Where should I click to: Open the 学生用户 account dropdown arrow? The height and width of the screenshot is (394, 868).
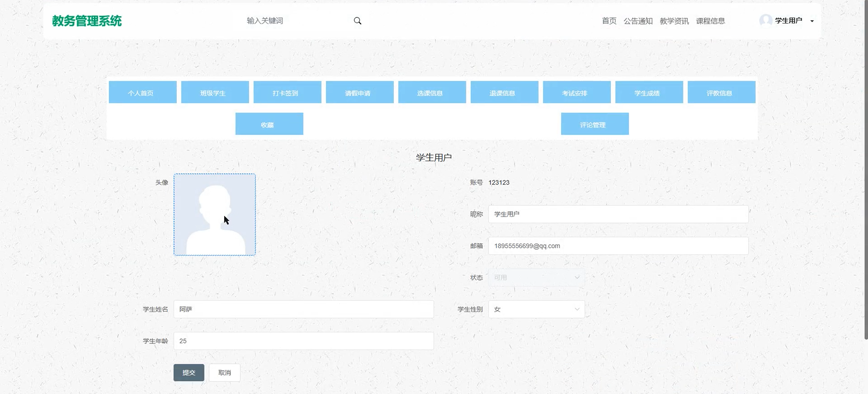(x=812, y=21)
